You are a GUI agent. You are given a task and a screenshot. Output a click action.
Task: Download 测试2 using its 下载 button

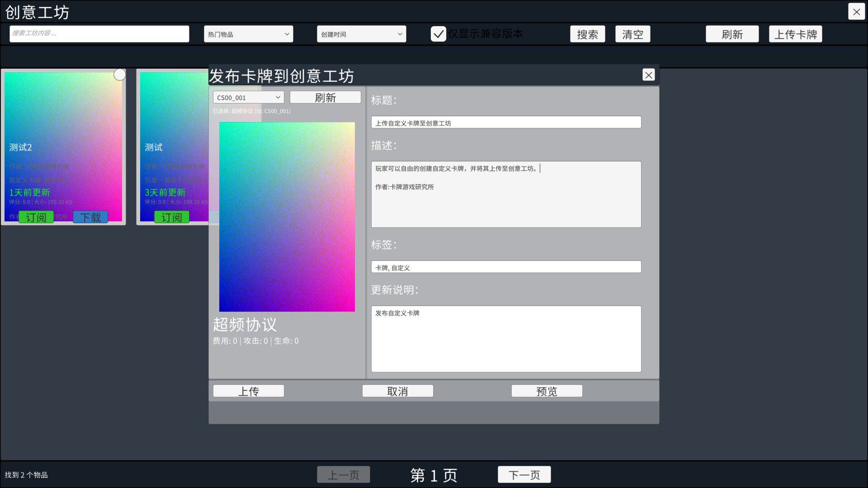[x=90, y=217]
